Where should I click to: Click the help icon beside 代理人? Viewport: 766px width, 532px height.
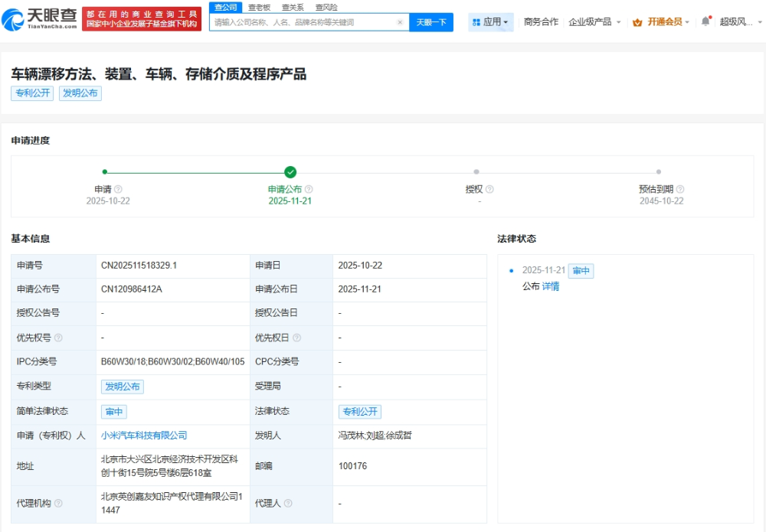(288, 504)
